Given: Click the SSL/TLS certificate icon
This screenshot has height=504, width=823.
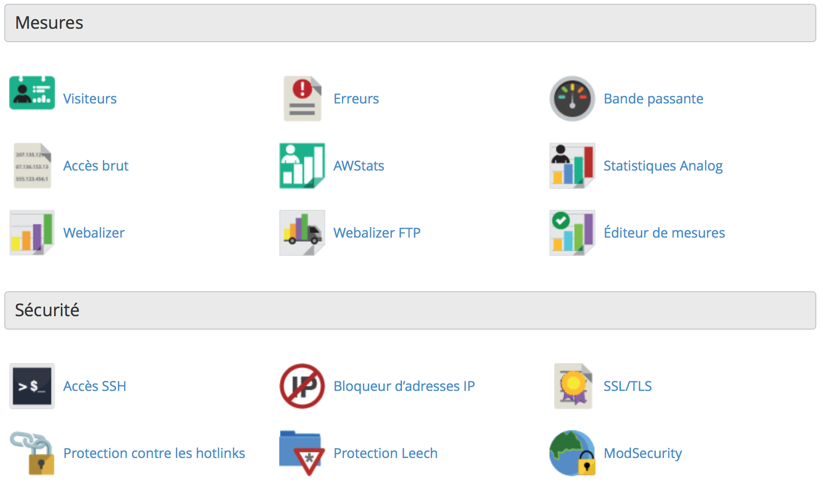Looking at the screenshot, I should (x=573, y=386).
